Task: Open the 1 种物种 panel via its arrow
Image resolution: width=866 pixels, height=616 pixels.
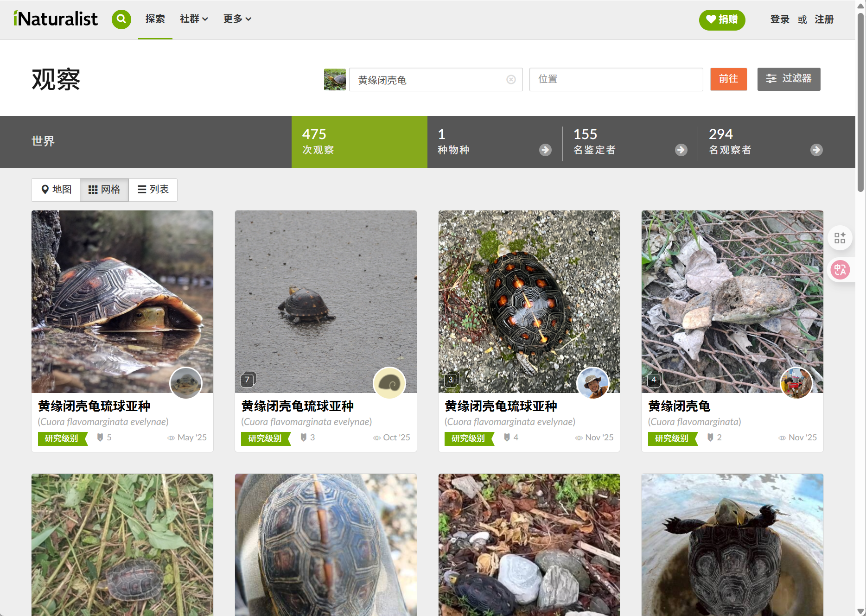Action: (545, 150)
